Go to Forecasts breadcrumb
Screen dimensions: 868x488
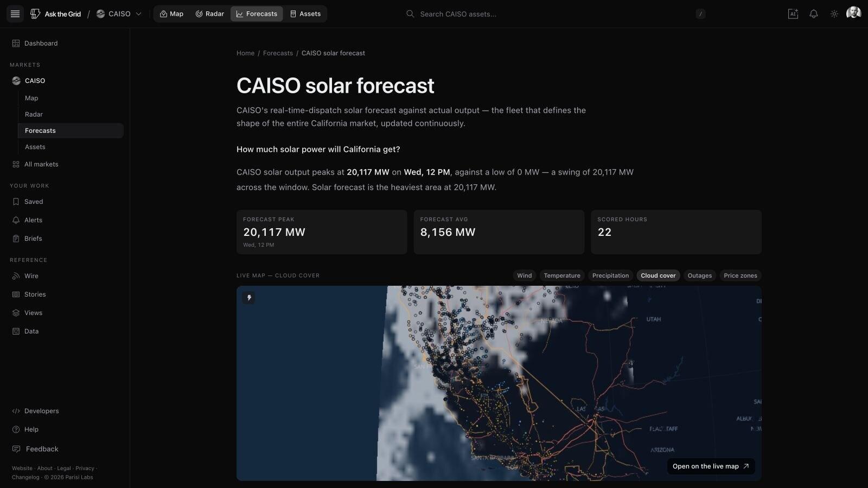[x=278, y=53]
